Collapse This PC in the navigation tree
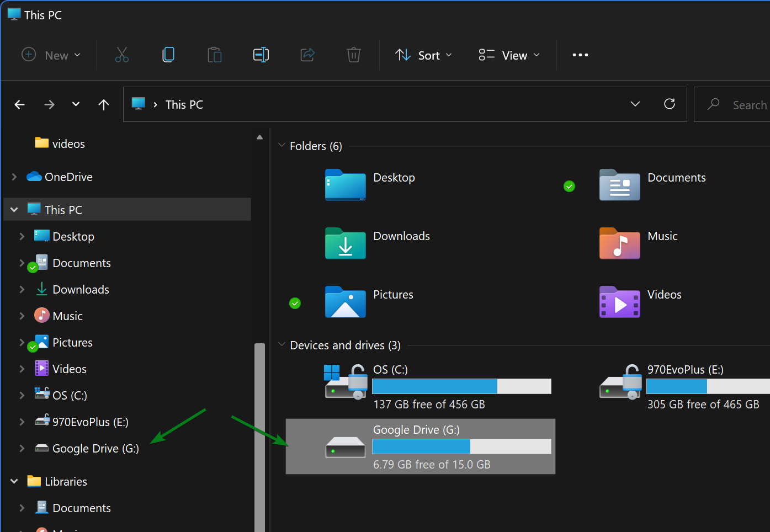The width and height of the screenshot is (770, 532). pos(14,210)
